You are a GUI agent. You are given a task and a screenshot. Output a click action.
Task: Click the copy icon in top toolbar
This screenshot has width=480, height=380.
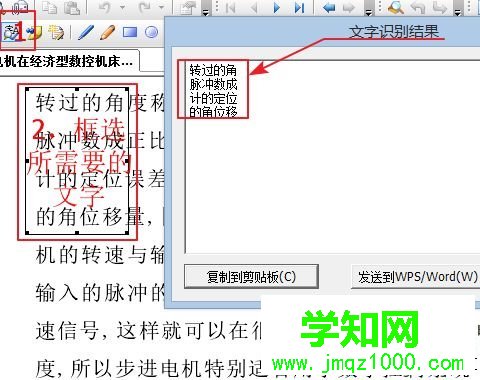click(49, 7)
